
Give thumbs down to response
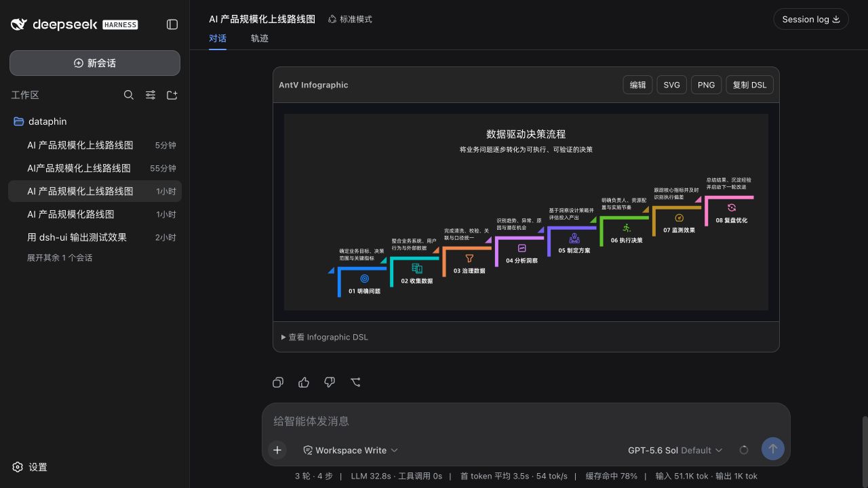pyautogui.click(x=330, y=382)
